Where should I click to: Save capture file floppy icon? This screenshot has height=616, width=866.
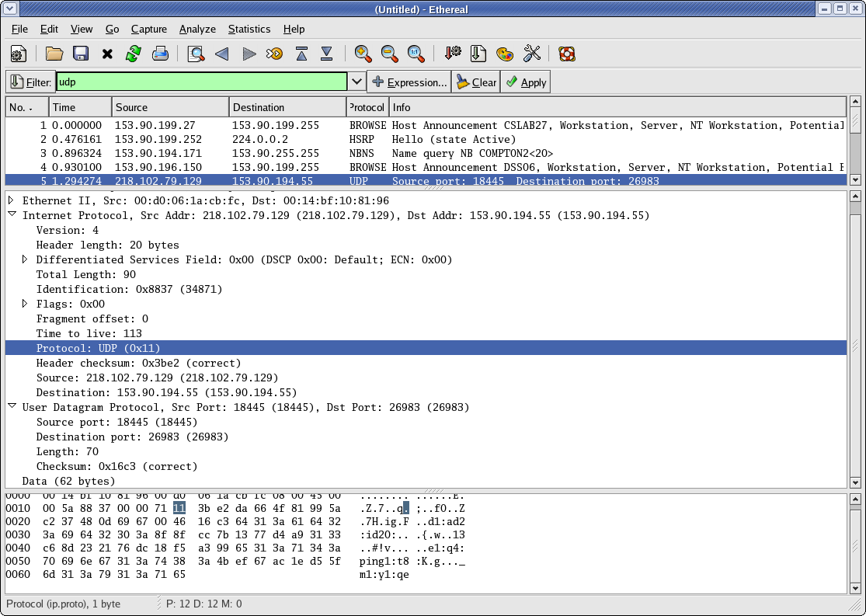(x=82, y=54)
